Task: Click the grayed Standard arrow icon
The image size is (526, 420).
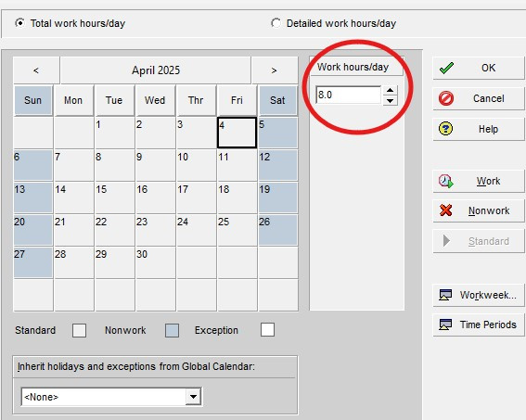Action: point(446,241)
